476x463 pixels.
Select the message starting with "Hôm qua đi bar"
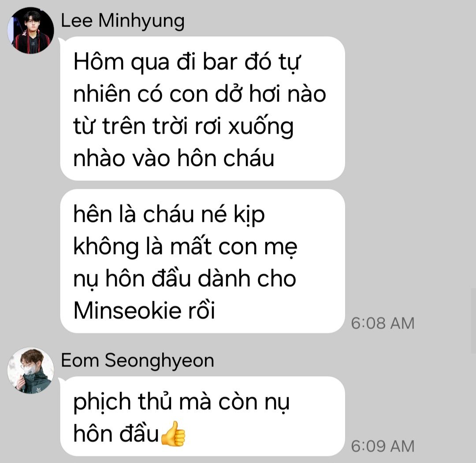[x=202, y=108]
